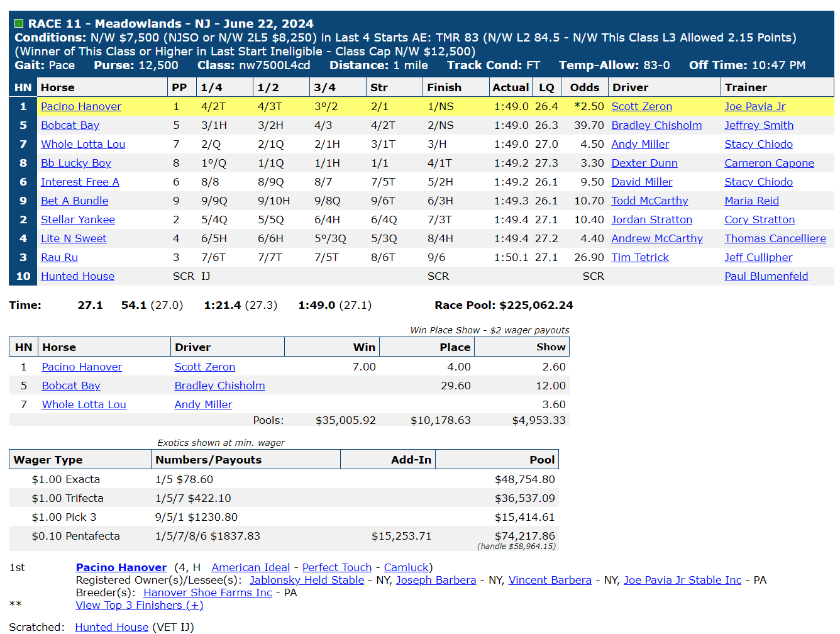Open Pacino Hanover in the highlighted results row
Viewport: 840px width, 634px height.
click(81, 106)
